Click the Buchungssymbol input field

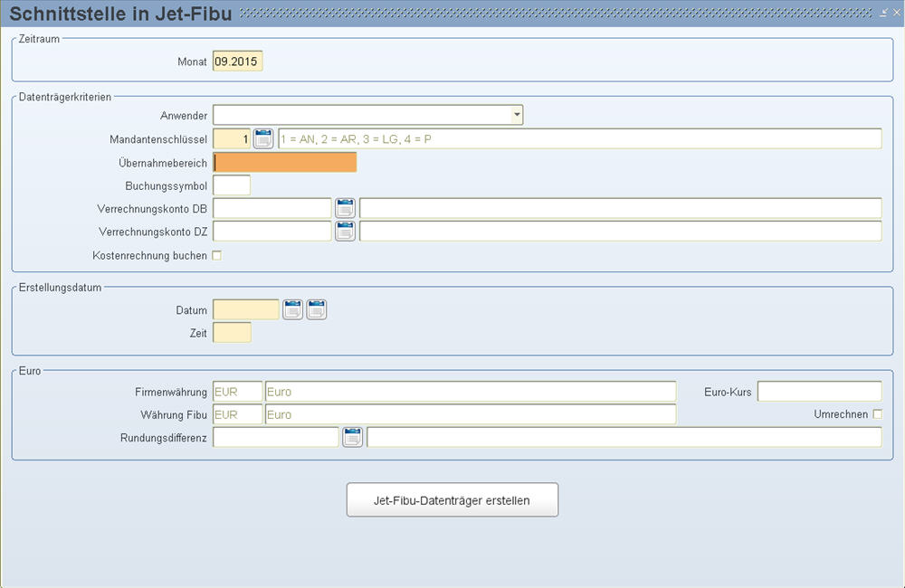tap(232, 185)
